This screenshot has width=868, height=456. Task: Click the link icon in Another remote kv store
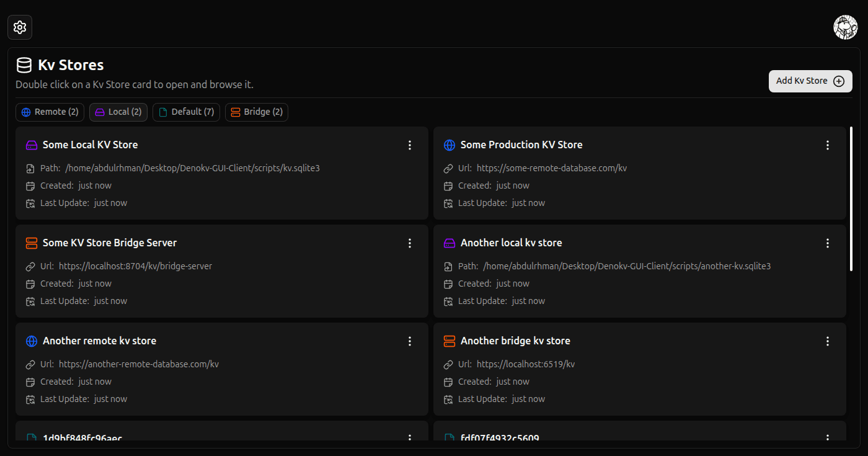(30, 364)
